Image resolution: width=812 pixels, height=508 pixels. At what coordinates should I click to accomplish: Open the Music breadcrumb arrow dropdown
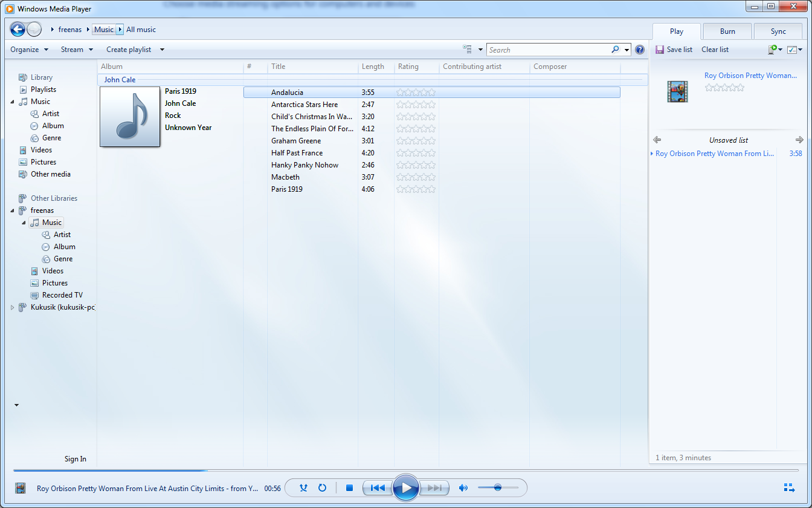(x=120, y=29)
